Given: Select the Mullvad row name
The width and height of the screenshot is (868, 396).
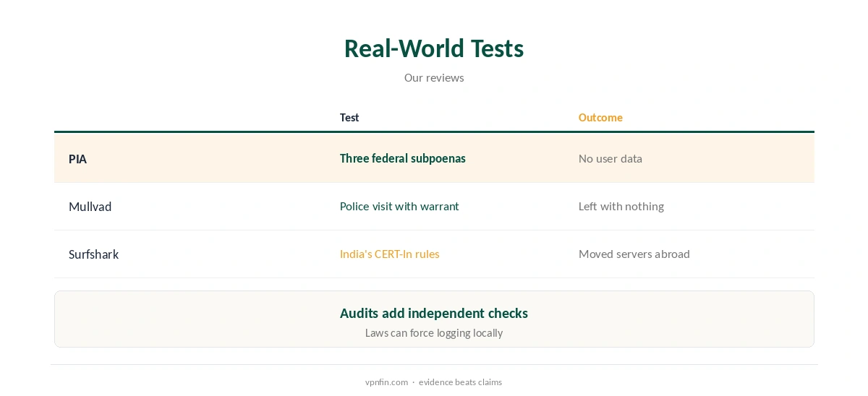Looking at the screenshot, I should [x=90, y=207].
